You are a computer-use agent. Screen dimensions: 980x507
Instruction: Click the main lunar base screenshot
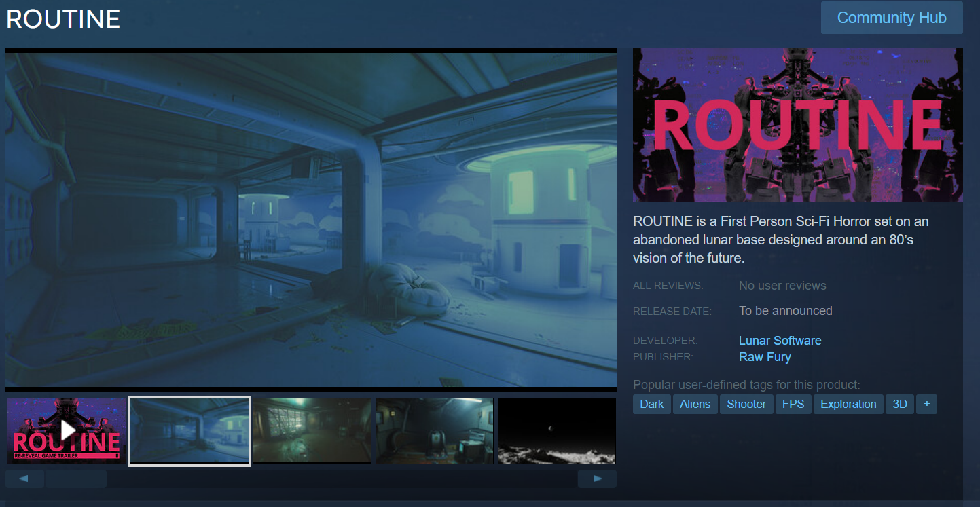[311, 220]
